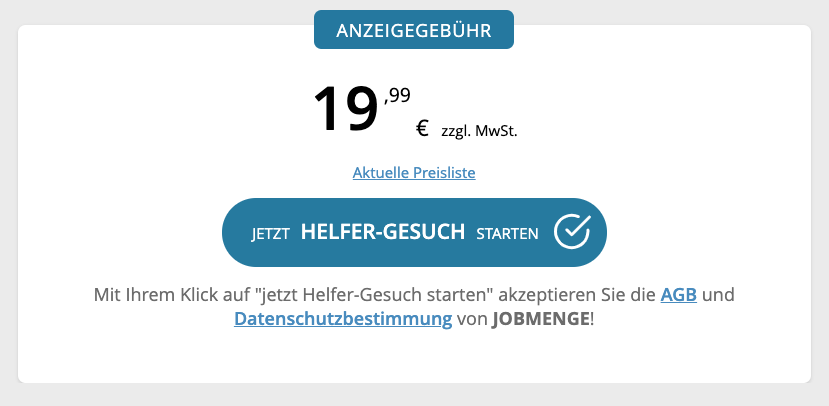
Task: Open the AGB terms link
Action: (x=679, y=295)
